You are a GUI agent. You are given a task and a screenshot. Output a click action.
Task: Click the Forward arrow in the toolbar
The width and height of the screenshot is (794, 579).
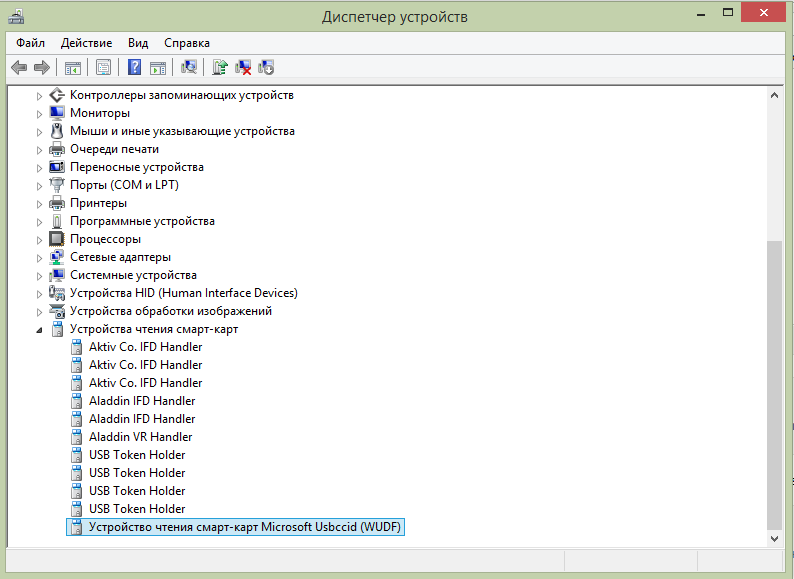tap(41, 67)
